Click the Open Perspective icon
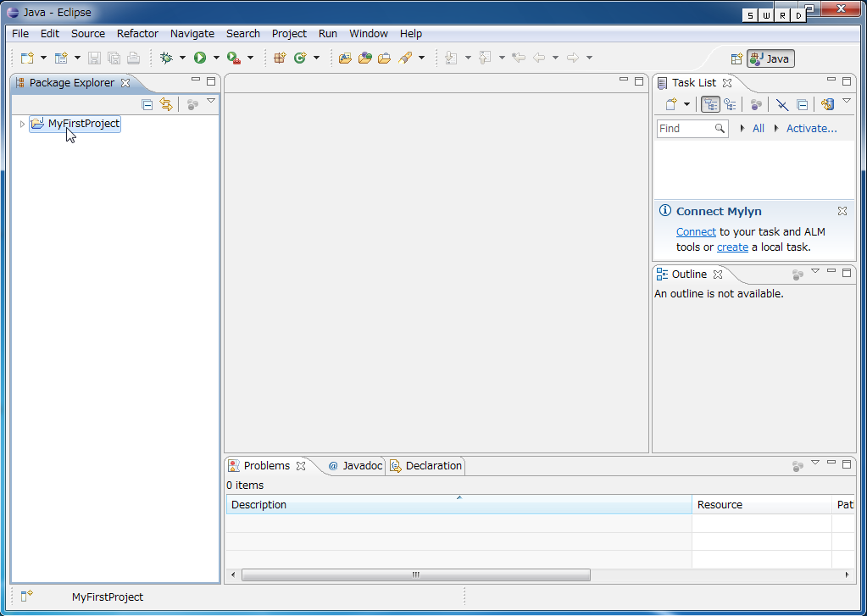 (x=736, y=58)
